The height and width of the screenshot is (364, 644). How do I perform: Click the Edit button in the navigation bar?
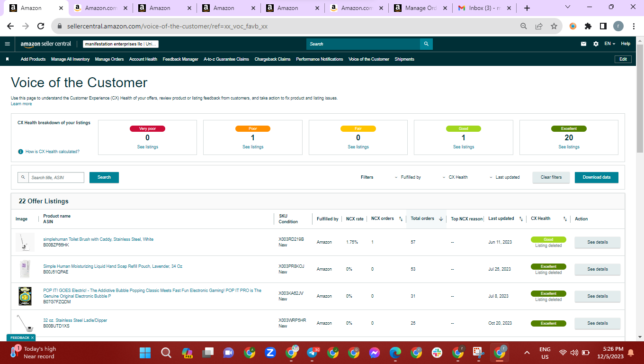click(623, 59)
